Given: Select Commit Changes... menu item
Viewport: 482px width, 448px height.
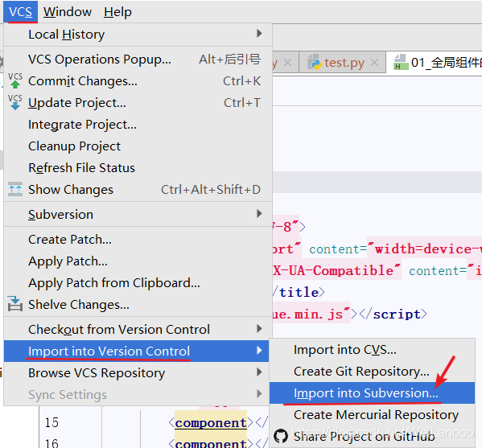Looking at the screenshot, I should (138, 81).
